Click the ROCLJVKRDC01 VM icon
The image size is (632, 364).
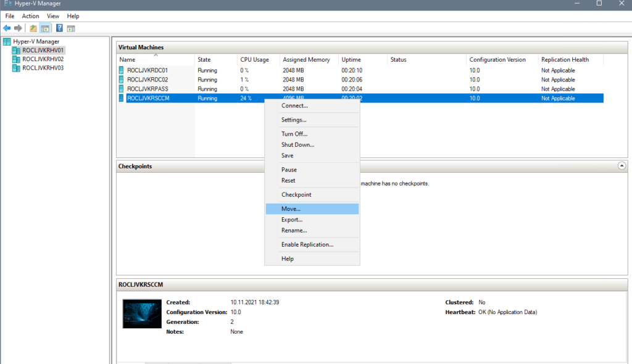tap(122, 70)
